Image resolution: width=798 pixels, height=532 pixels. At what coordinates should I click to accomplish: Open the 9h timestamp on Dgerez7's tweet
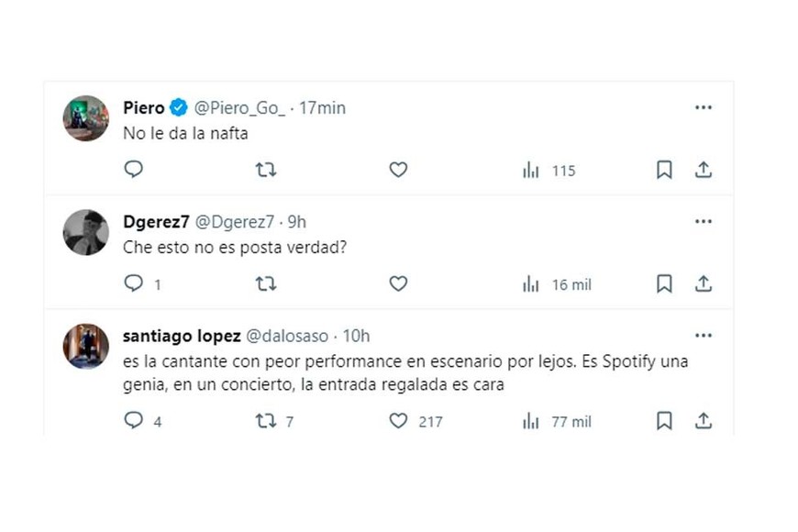coord(297,222)
